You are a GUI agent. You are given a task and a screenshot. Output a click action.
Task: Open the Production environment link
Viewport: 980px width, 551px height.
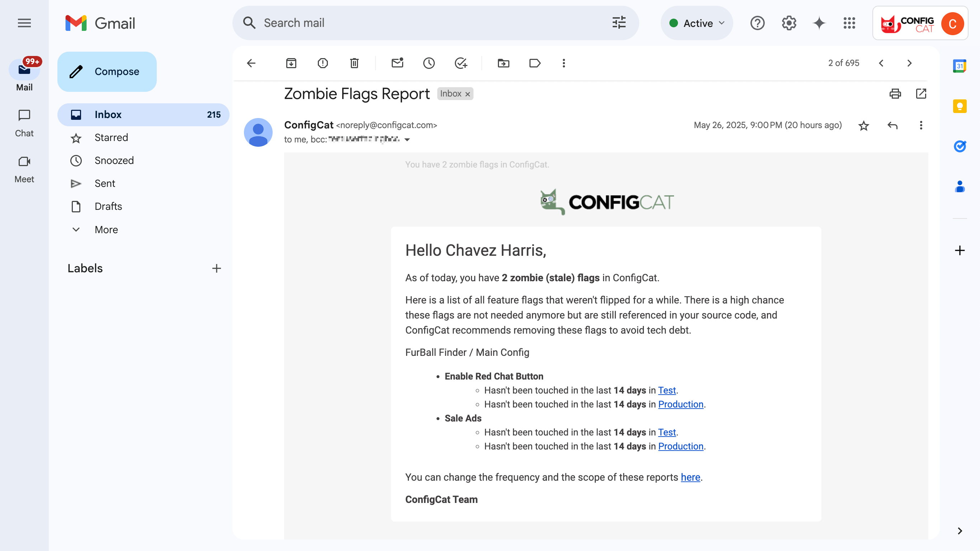[x=681, y=404]
